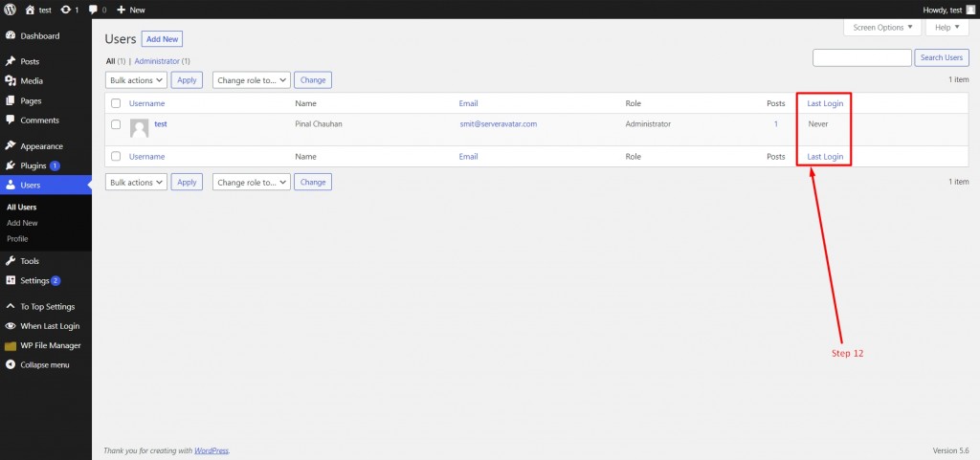
Task: Open the top Change role to dropdown
Action: click(252, 80)
